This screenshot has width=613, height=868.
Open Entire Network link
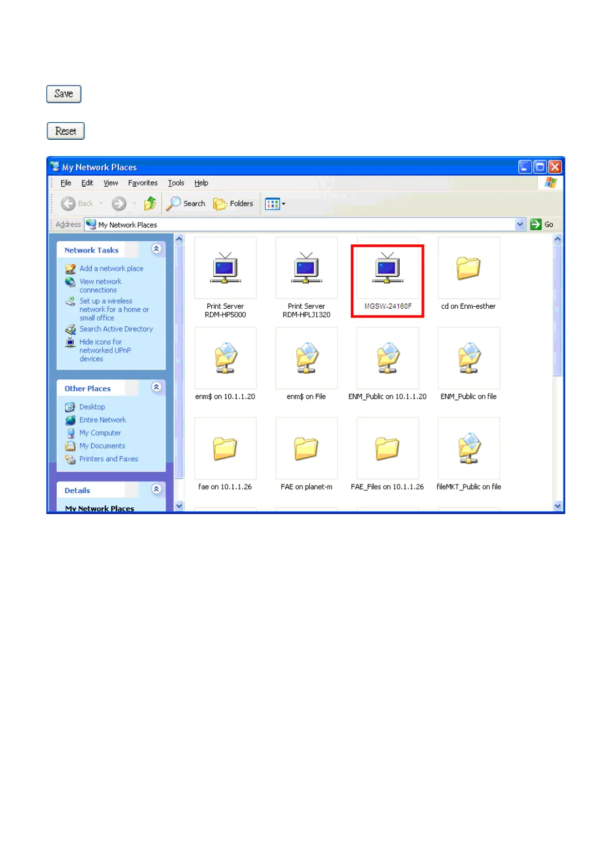point(103,420)
